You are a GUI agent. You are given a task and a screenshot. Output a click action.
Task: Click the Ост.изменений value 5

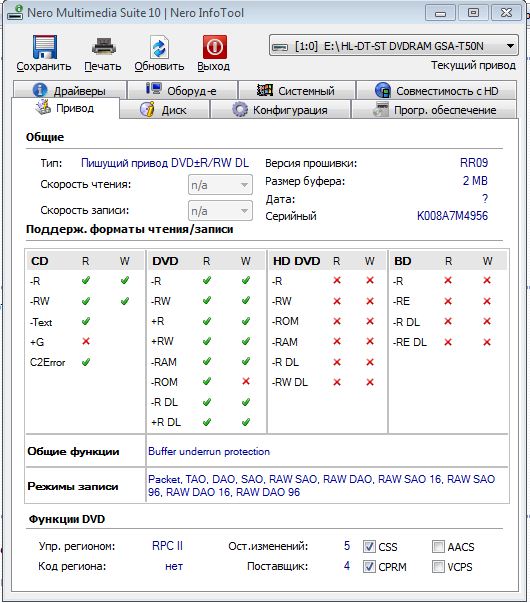pyautogui.click(x=347, y=546)
